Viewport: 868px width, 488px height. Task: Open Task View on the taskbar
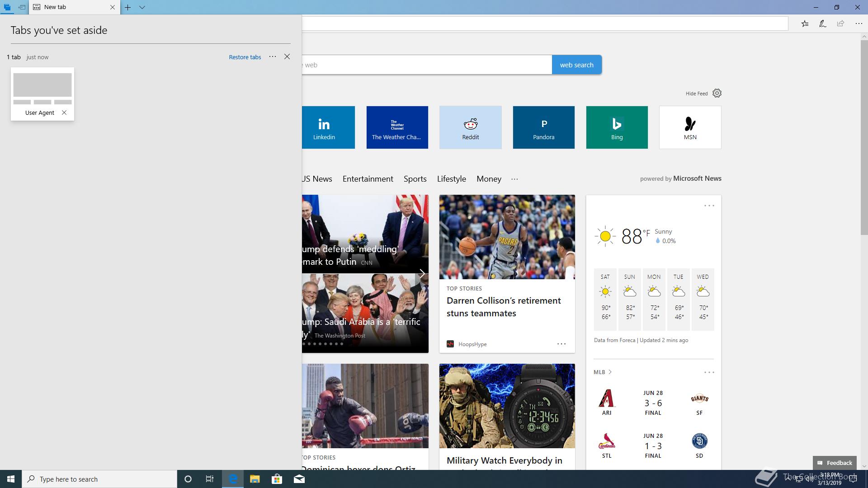point(210,479)
